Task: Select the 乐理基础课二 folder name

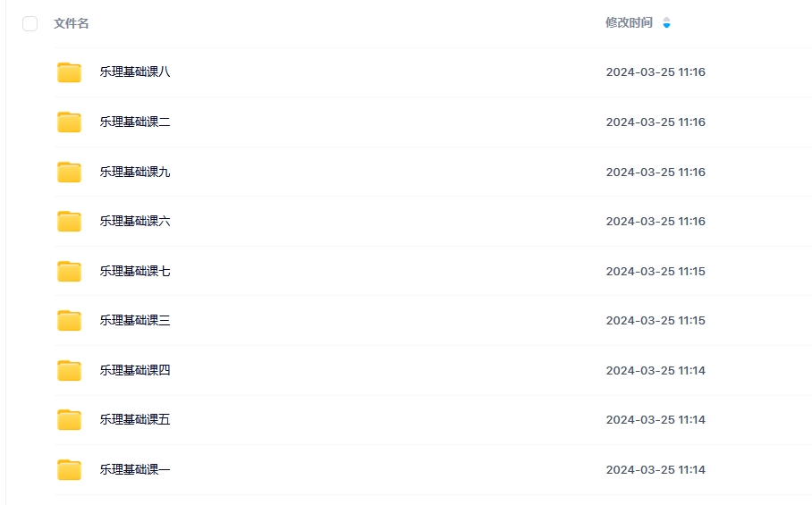Action: [135, 122]
